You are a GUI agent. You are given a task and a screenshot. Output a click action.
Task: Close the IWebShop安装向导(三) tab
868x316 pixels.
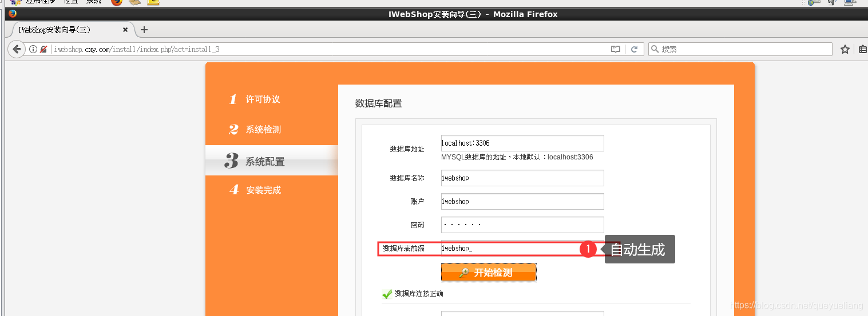tap(126, 30)
